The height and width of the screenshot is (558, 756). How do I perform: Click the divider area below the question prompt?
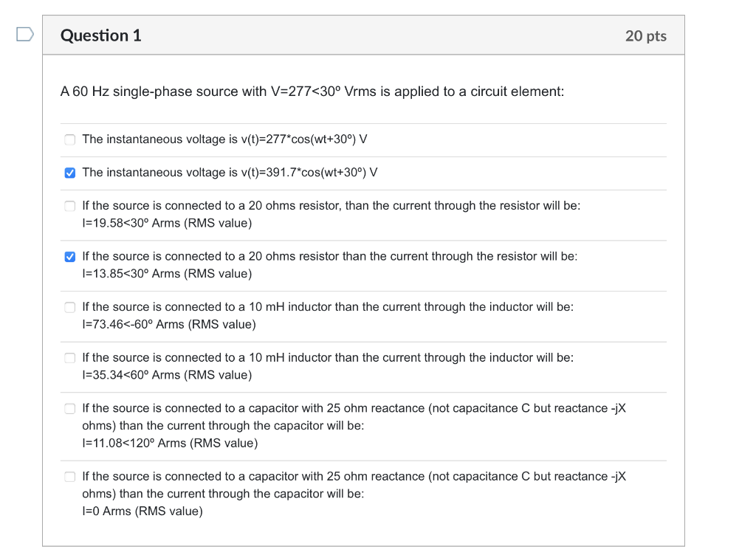coord(362,122)
